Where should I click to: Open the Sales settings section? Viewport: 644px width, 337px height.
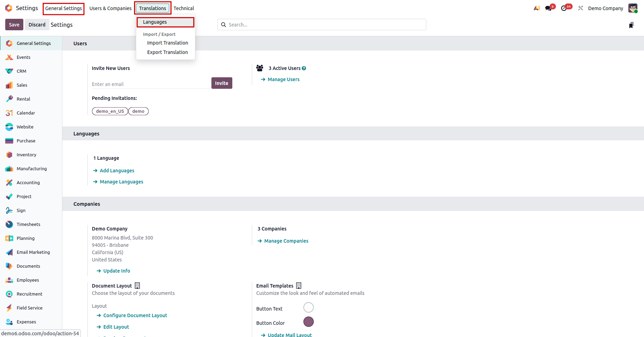[x=22, y=85]
